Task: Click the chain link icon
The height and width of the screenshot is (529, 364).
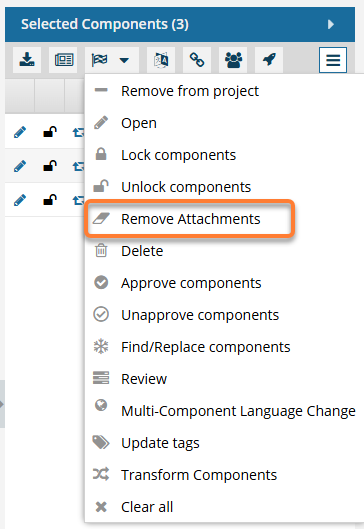Action: (x=197, y=60)
